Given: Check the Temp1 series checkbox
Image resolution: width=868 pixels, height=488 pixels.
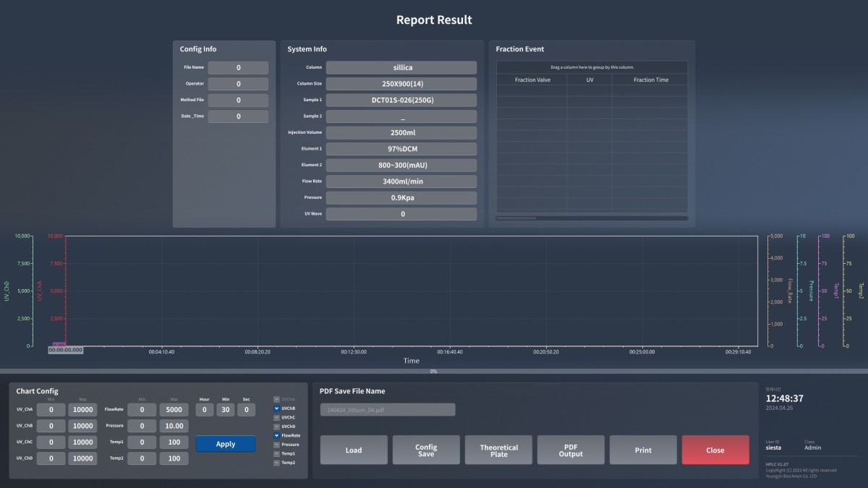Looking at the screenshot, I should click(x=276, y=453).
